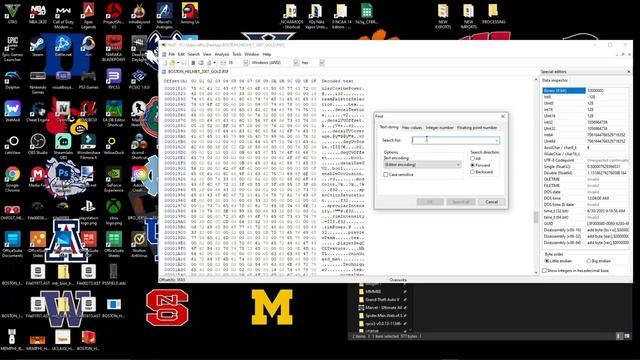The image size is (640, 360).
Task: Click New file icon in HxD toolbar
Action: click(x=165, y=63)
